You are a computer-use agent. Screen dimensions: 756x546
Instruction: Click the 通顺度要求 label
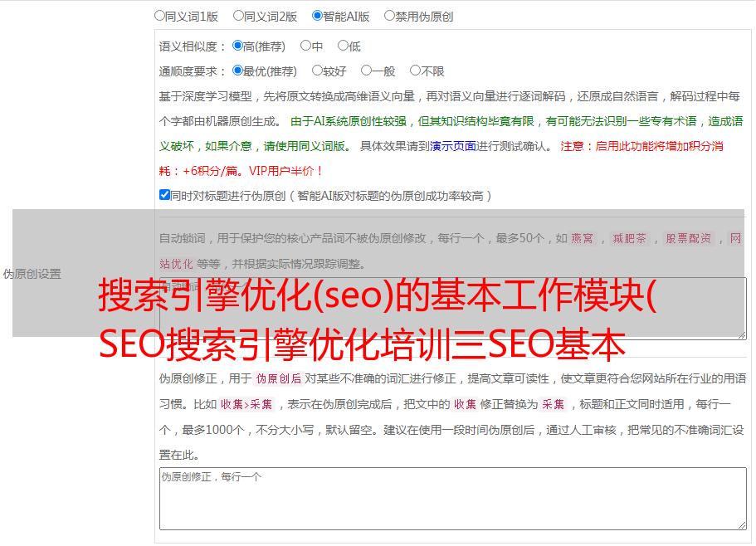[x=193, y=72]
